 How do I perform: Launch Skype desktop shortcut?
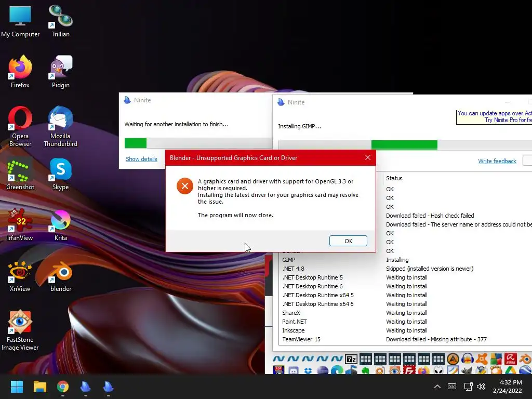(x=61, y=175)
